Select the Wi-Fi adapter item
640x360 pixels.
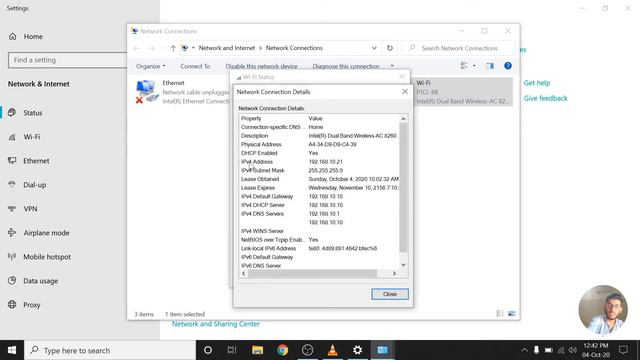(463, 92)
